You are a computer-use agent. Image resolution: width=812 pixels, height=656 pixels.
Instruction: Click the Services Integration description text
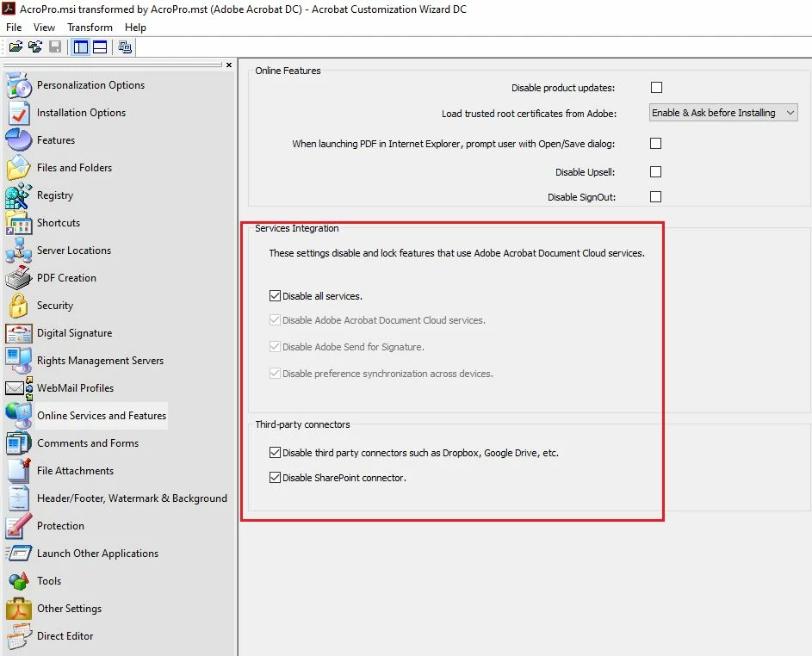click(456, 253)
